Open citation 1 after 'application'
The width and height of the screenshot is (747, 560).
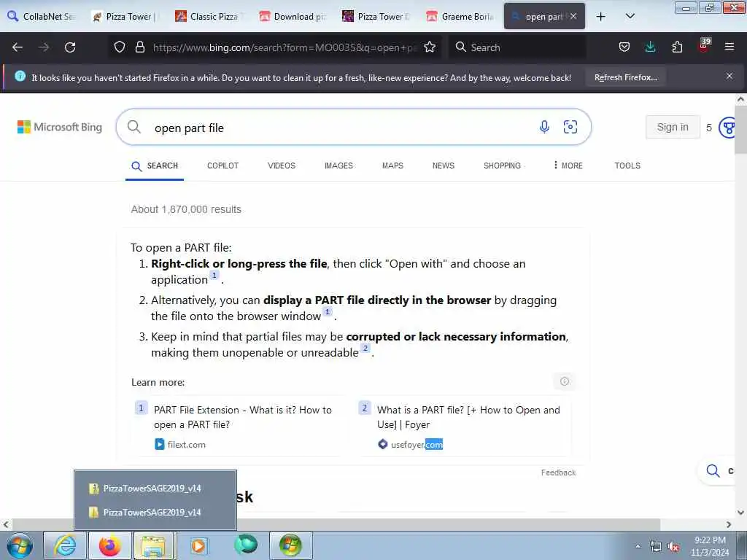pos(214,275)
